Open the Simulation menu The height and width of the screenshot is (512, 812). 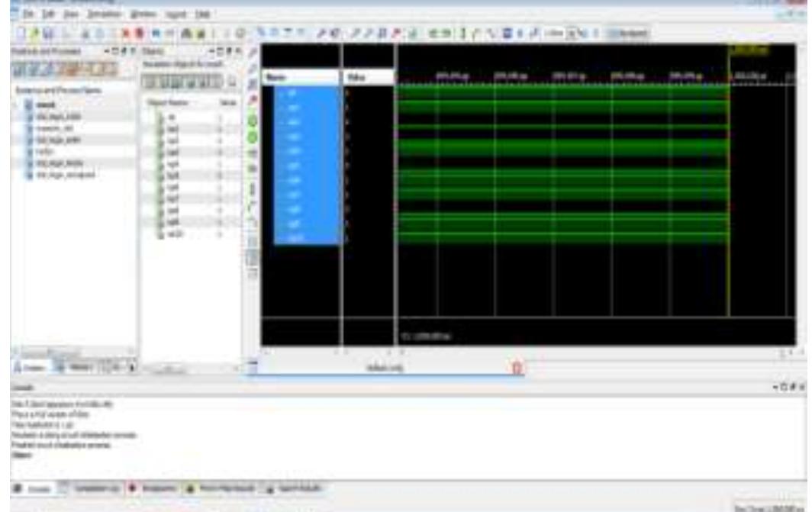click(104, 14)
